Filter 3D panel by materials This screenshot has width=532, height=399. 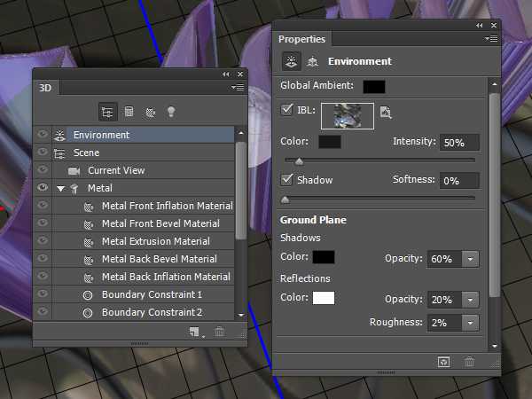click(x=150, y=112)
